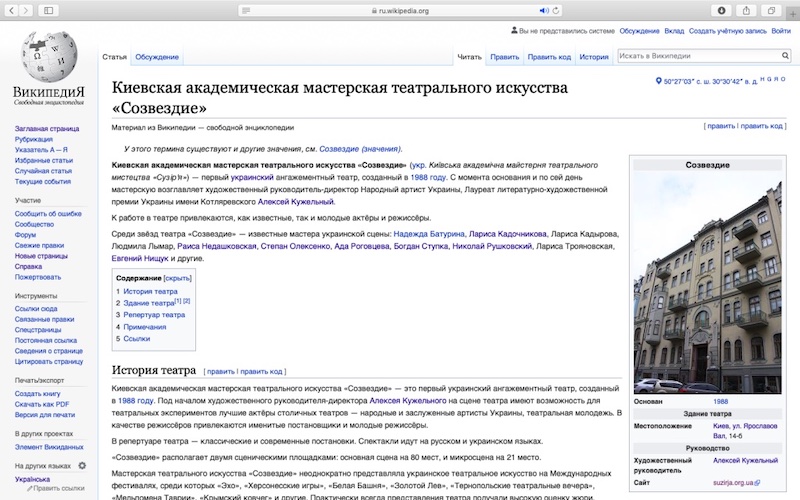Jump to Примечания in contents

click(144, 327)
